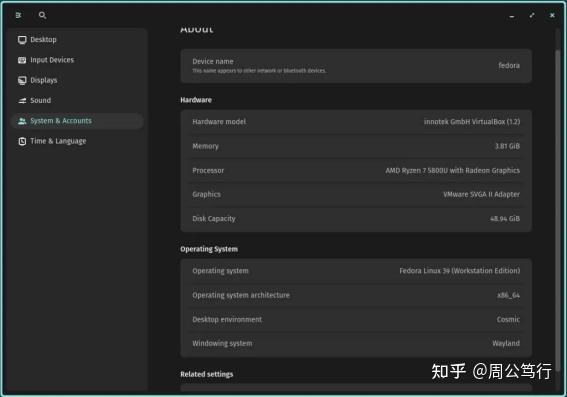Click the Graphics row label
The image size is (567, 397).
click(x=206, y=195)
